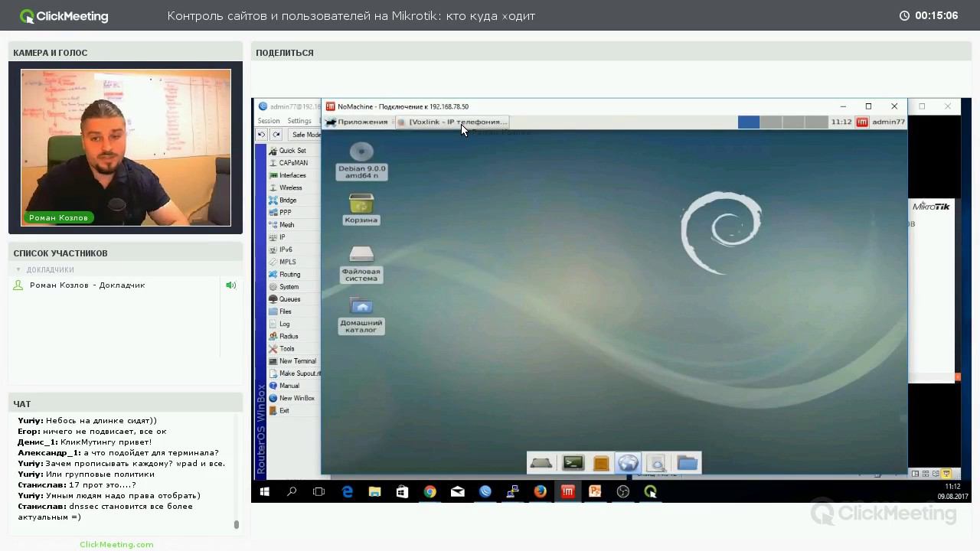The width and height of the screenshot is (980, 551).
Task: Open PPP in WinBox sidebar
Action: pos(285,213)
